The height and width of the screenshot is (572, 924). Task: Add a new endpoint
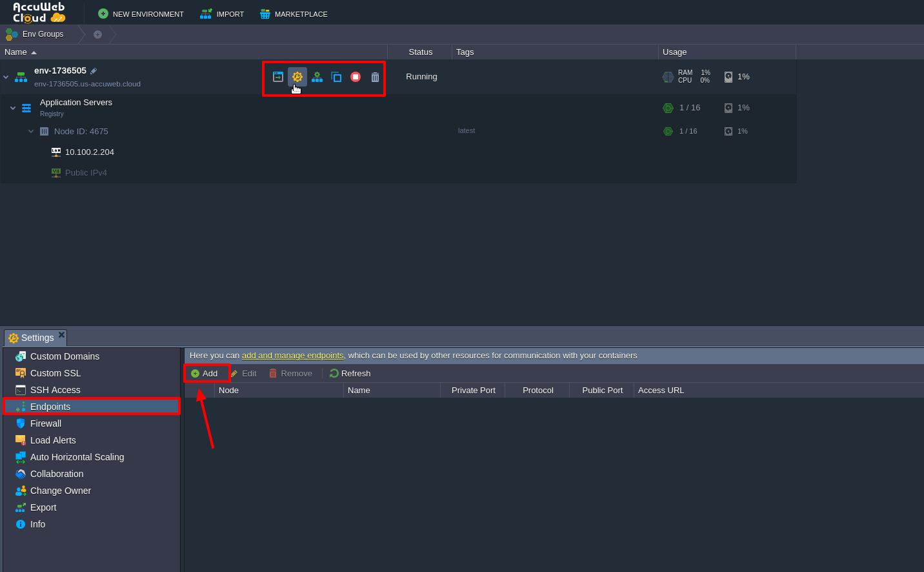[207, 373]
